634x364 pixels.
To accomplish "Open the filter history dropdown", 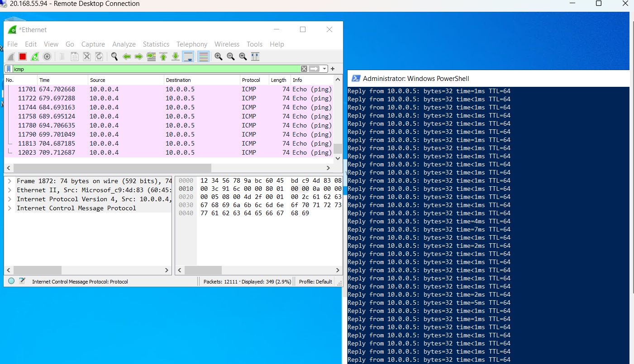I will (324, 69).
